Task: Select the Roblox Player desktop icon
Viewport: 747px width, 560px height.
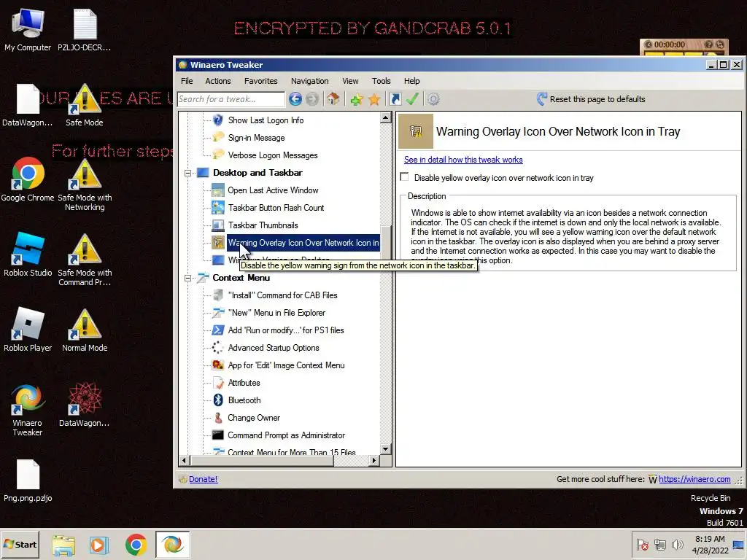Action: point(28,330)
